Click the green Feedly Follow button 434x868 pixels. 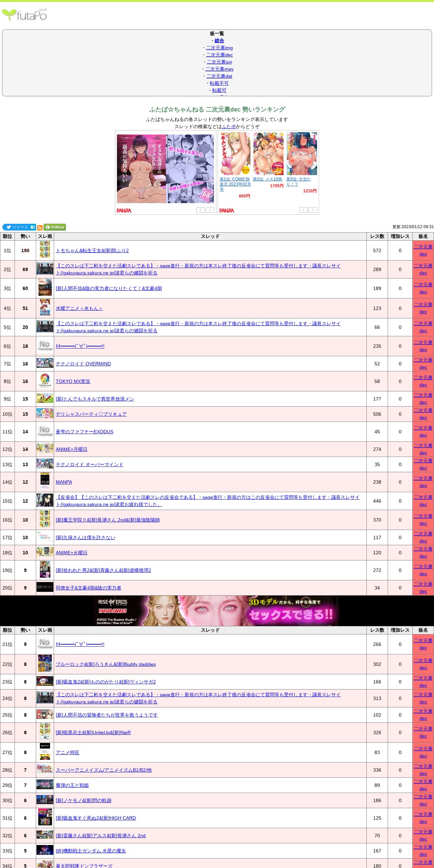[x=55, y=227]
